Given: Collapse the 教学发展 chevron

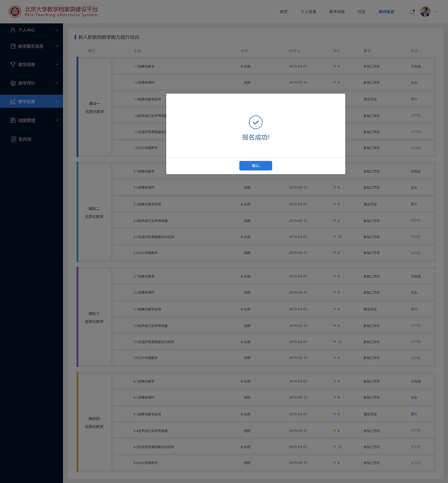Looking at the screenshot, I should click(x=57, y=101).
